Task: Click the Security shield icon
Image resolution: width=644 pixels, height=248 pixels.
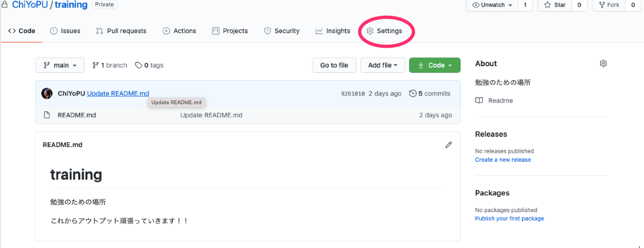Action: [x=267, y=31]
